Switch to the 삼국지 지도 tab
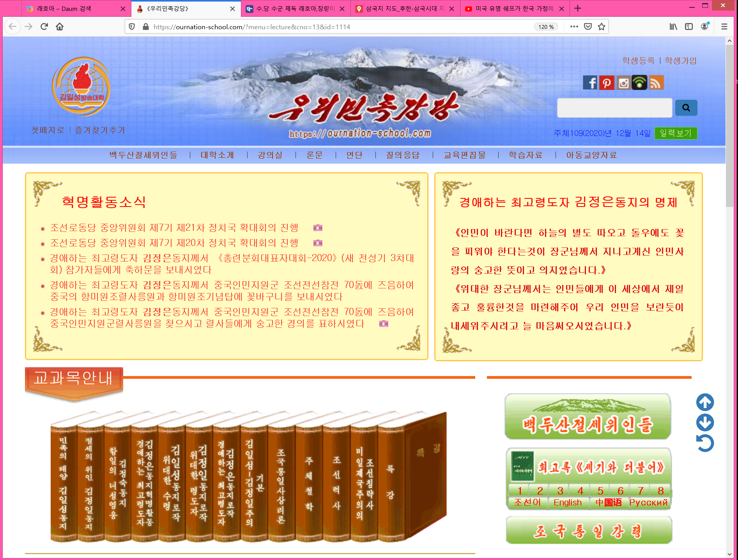 (405, 9)
